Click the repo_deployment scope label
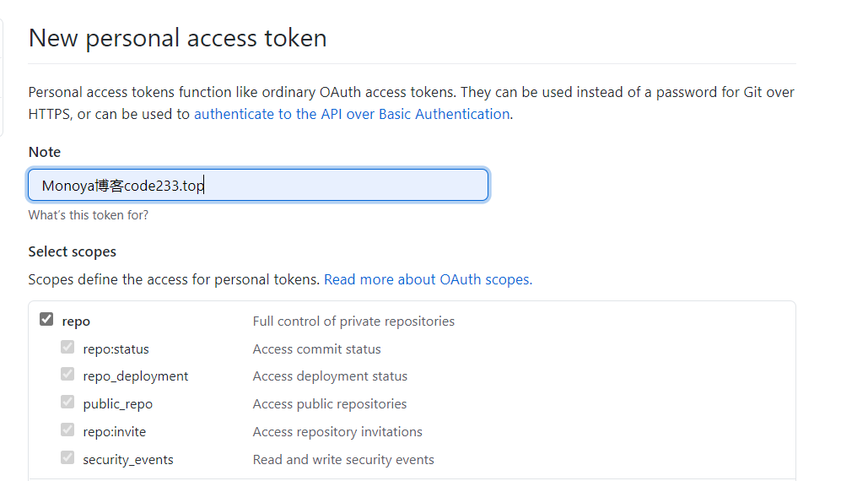The height and width of the screenshot is (481, 868). tap(135, 376)
